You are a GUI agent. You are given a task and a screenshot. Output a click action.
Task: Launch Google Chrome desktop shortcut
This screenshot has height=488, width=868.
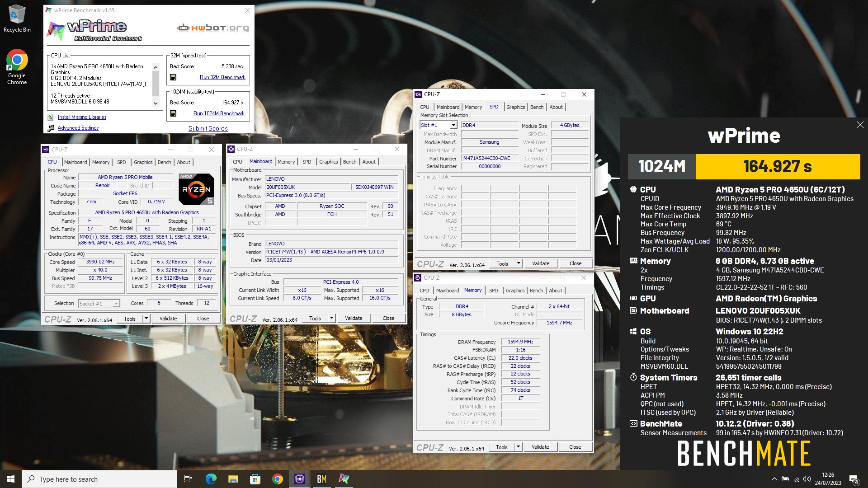[17, 67]
